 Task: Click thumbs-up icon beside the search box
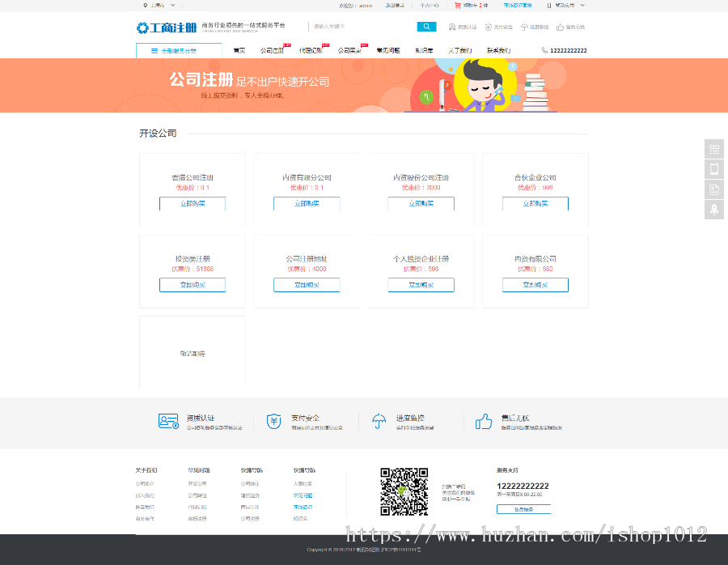coord(560,27)
